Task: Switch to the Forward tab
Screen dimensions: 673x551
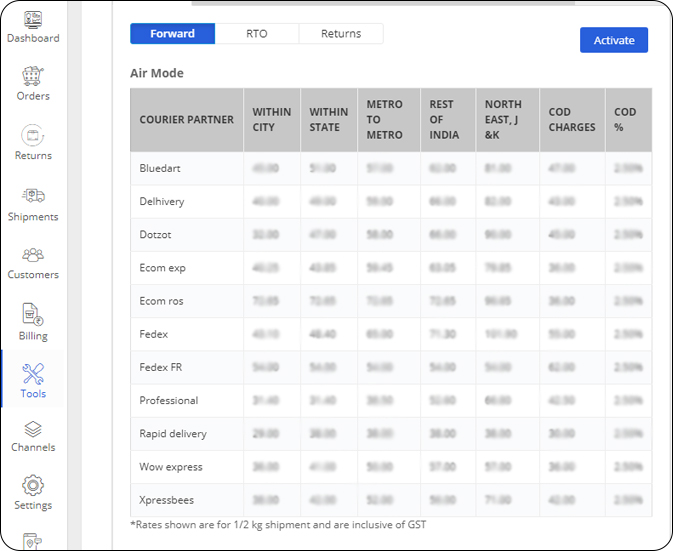Action: click(173, 33)
